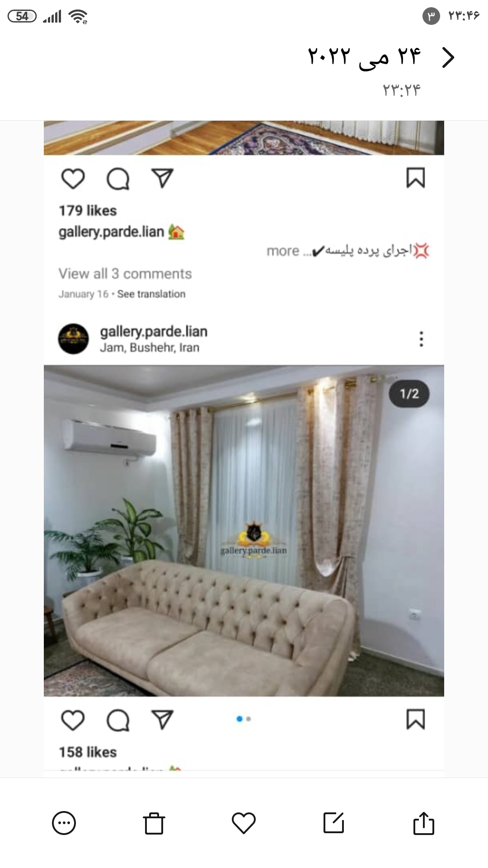Open 'View all 3 comments'
488x868 pixels.
125,274
